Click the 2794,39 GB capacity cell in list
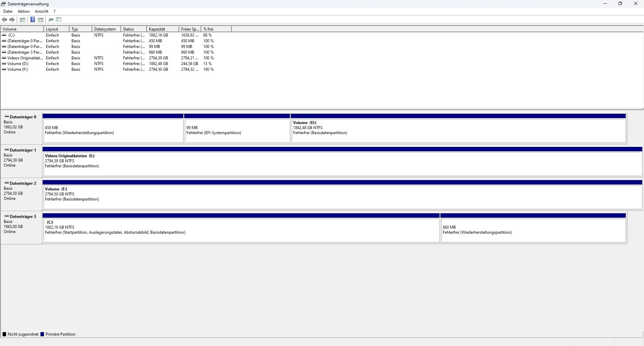The image size is (644, 346). tap(159, 58)
